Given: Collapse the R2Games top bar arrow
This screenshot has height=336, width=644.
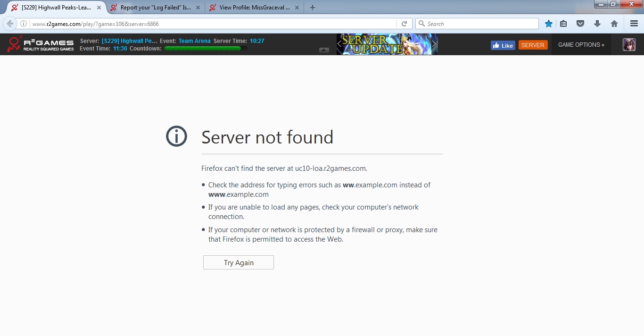Looking at the screenshot, I should click(324, 50).
